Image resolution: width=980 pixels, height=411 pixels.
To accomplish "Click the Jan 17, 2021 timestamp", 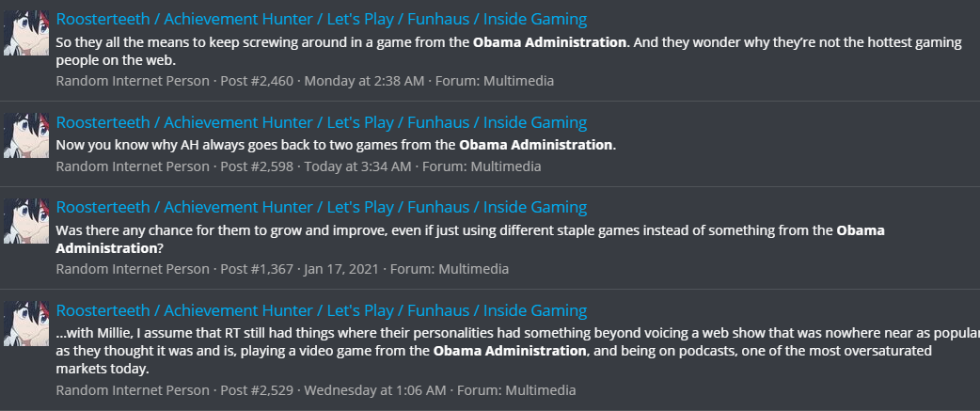I will [x=341, y=269].
